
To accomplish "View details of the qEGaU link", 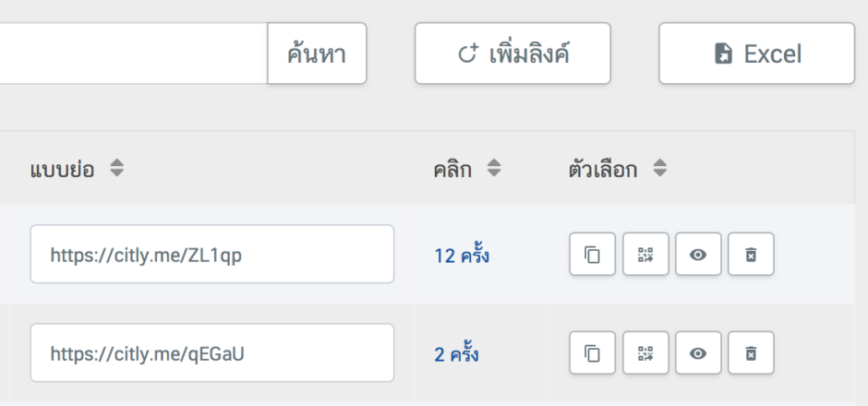I will click(698, 352).
